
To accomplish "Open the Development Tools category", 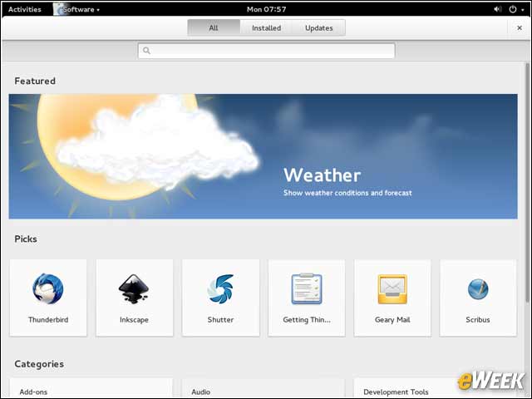I will tap(436, 389).
